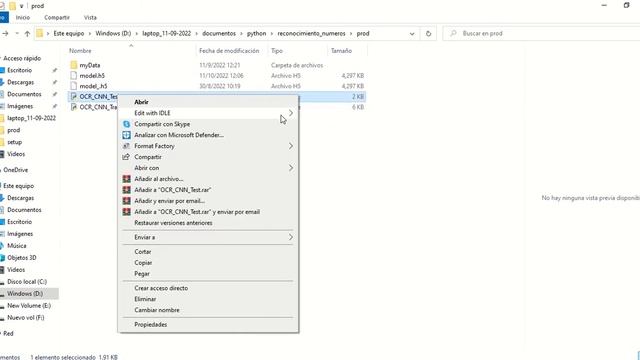
Task: Choose Analizar con Microsoft Defender
Action: [179, 135]
